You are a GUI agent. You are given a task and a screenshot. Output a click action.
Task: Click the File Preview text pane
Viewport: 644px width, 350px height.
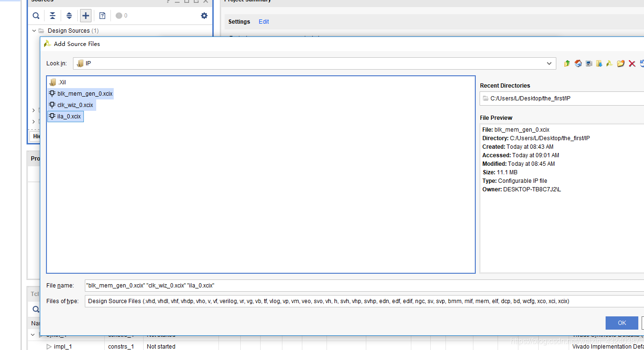pos(562,198)
